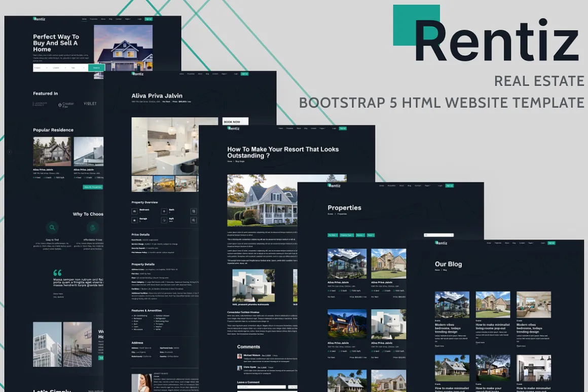Open first Popular Residence house thumbnail
The width and height of the screenshot is (588, 392).
coord(52,151)
